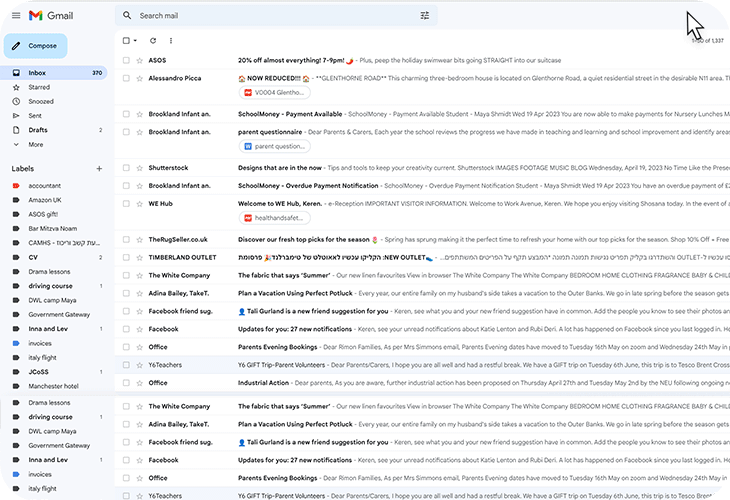Screen dimensions: 730x500
Task: Star the TIMBERLAND OUTLET email
Action: point(139,257)
